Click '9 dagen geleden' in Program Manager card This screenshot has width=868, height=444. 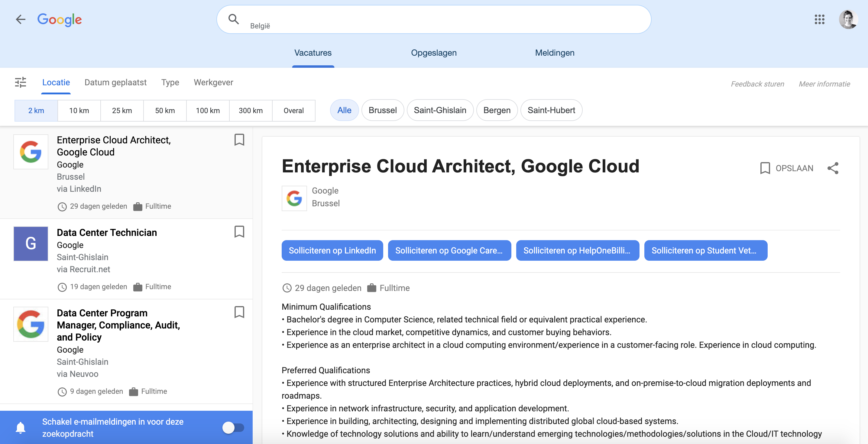click(96, 391)
